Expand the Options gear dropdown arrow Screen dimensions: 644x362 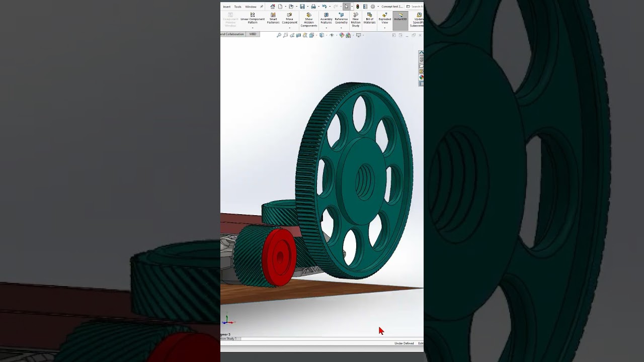378,7
